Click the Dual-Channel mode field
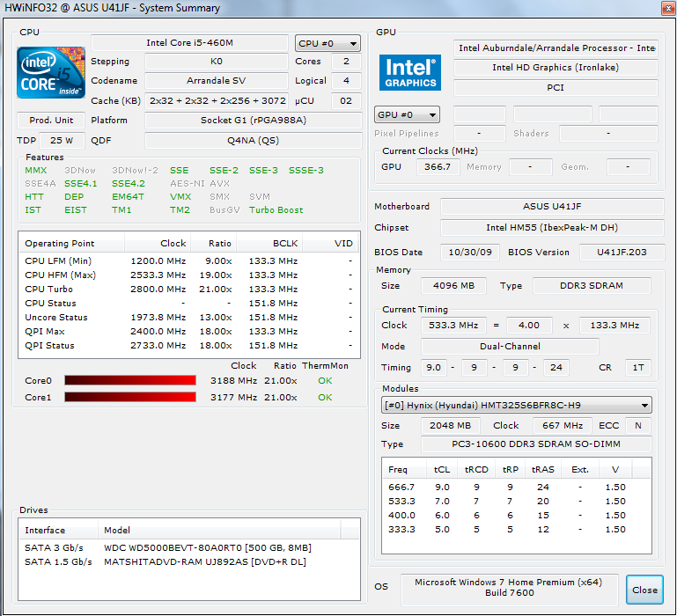 tap(510, 346)
